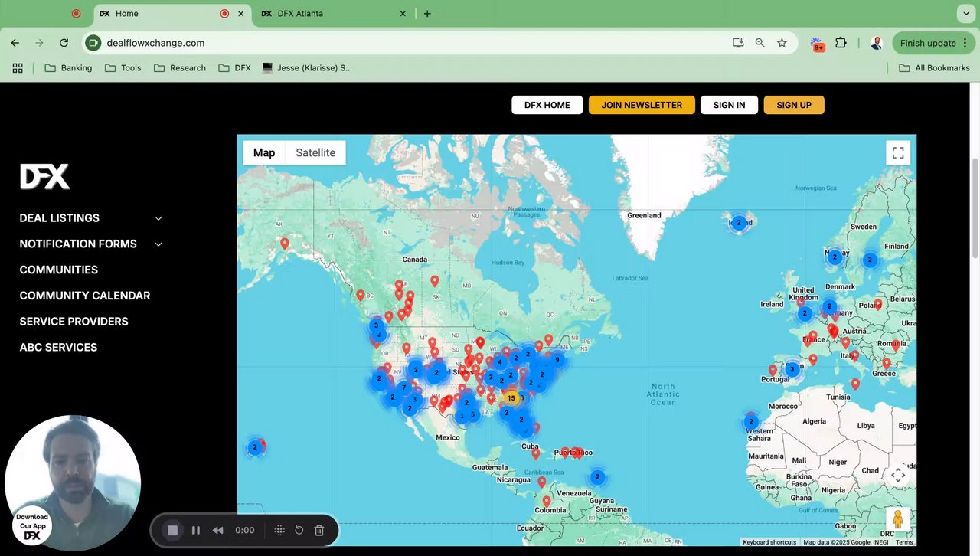Delete the recording with the trash icon
Image resolution: width=980 pixels, height=556 pixels.
pyautogui.click(x=319, y=530)
